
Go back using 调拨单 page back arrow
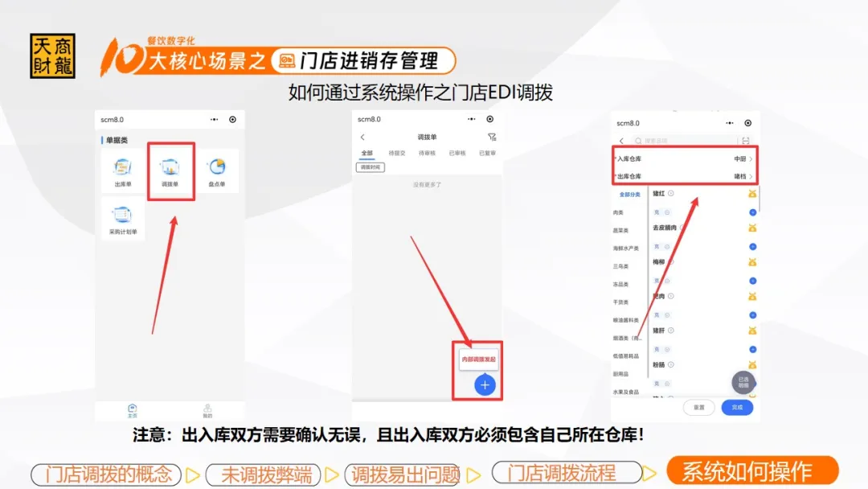362,138
